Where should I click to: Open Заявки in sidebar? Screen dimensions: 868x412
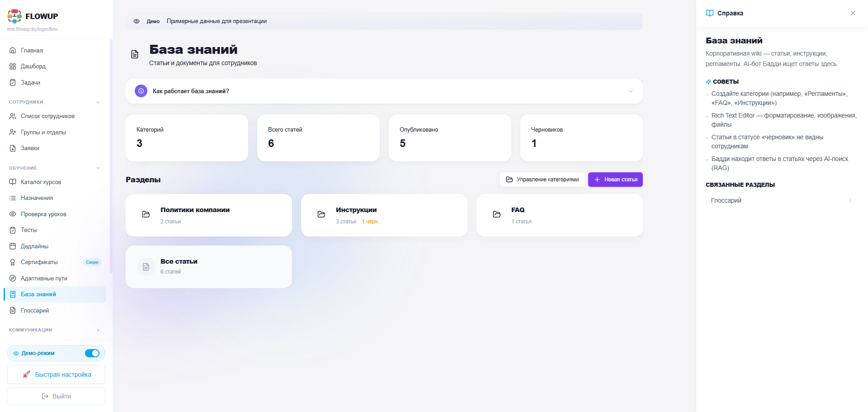(55, 148)
